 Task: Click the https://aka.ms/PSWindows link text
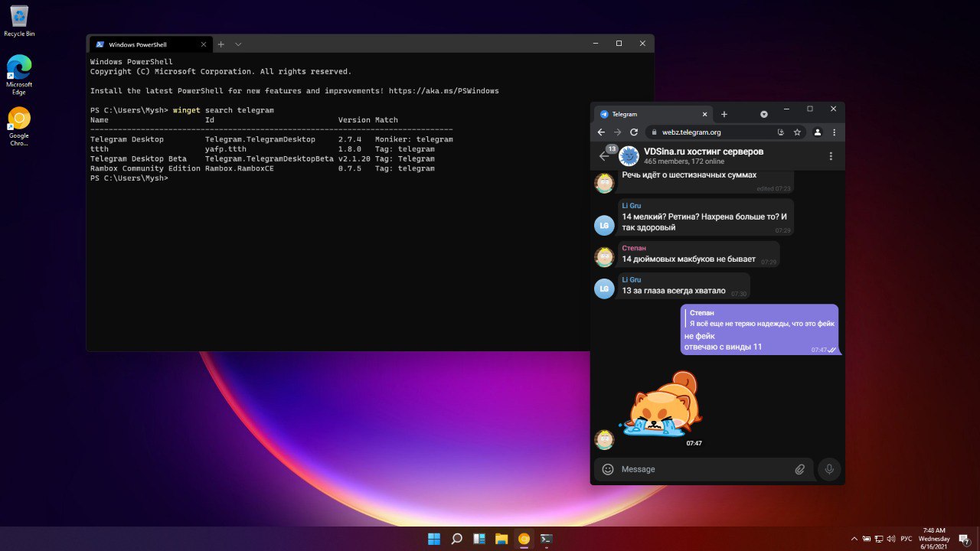coord(443,91)
